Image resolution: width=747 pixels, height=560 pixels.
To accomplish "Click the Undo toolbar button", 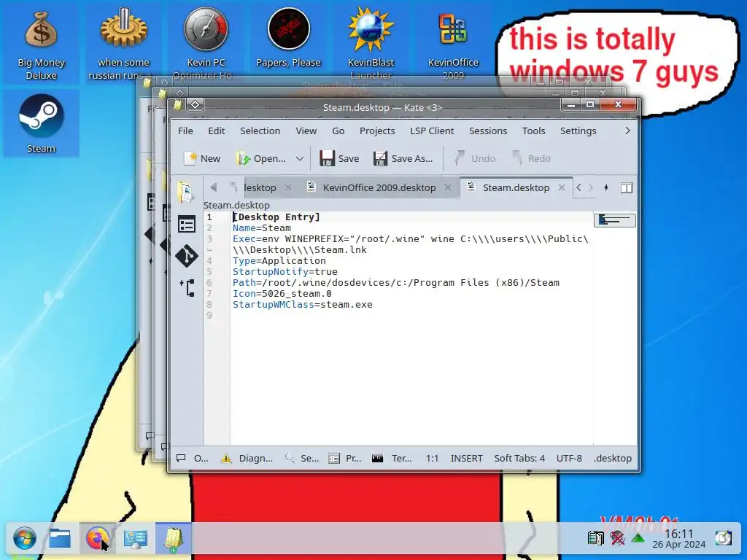I will (x=474, y=158).
